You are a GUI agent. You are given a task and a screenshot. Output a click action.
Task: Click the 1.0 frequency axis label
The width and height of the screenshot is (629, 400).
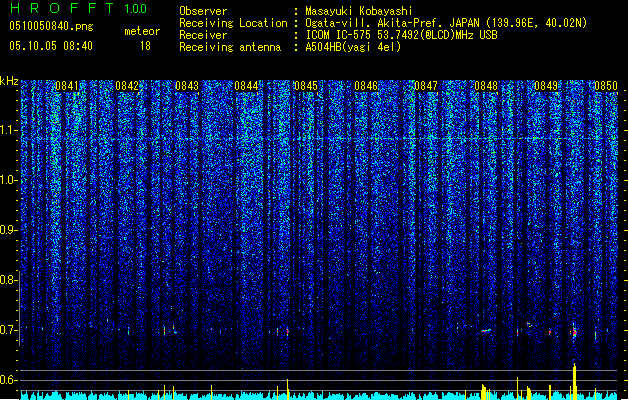tap(9, 180)
